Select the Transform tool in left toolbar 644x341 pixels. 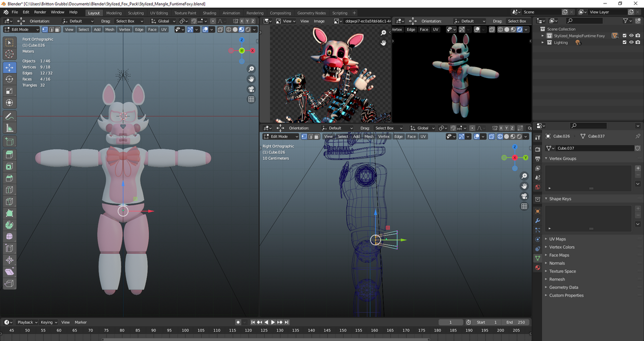(10, 103)
